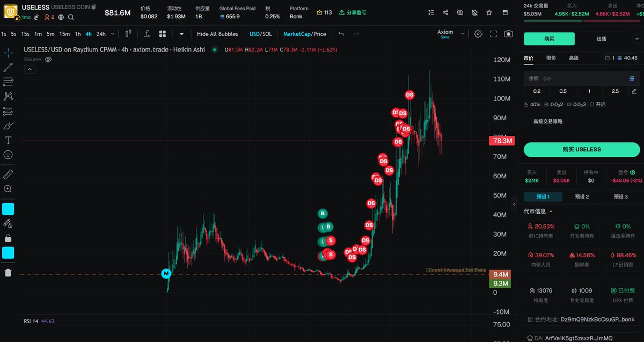The image size is (644, 342).
Task: Open the position forecasting tool
Action: coord(8,111)
